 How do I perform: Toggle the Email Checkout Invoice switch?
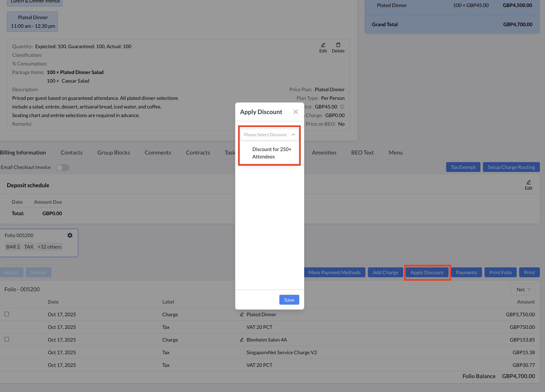tap(62, 167)
